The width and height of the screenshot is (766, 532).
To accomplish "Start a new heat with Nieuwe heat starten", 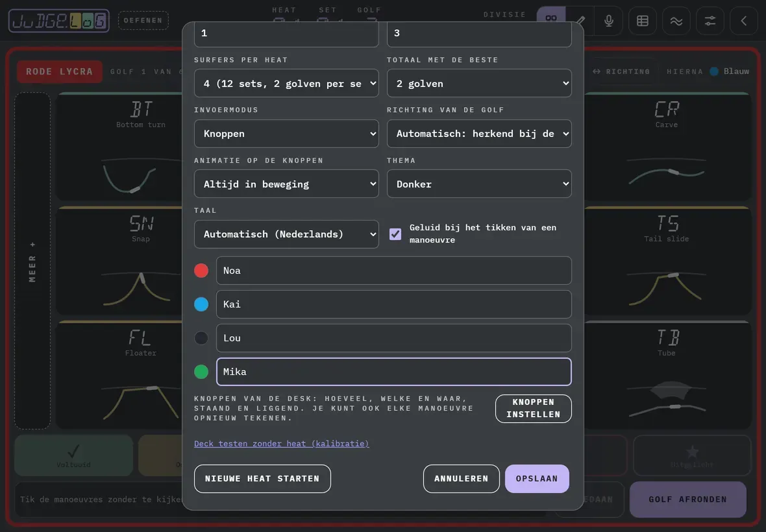I will click(x=262, y=479).
